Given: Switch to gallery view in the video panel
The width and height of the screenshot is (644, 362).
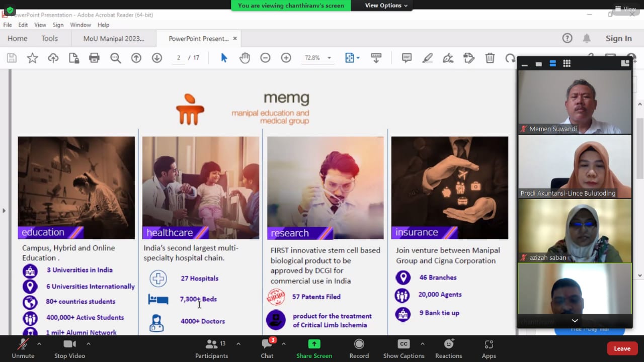Looking at the screenshot, I should (567, 63).
